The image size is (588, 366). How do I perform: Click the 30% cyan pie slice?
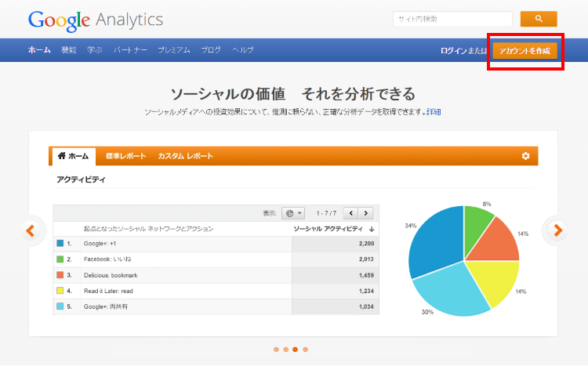[x=452, y=291]
